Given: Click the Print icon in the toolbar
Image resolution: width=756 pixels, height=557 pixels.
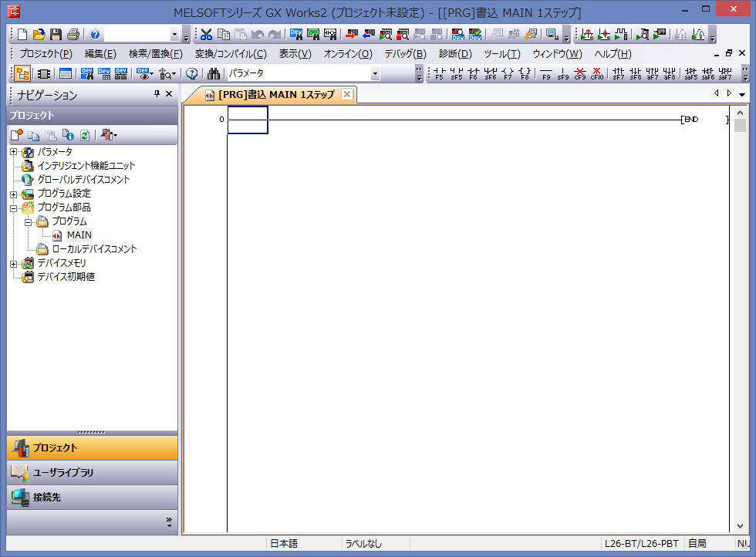Looking at the screenshot, I should 73,35.
